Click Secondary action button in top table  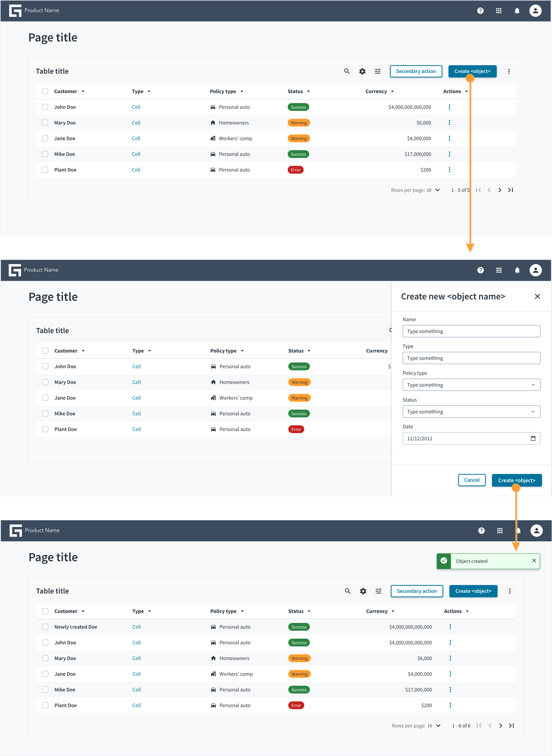point(416,71)
